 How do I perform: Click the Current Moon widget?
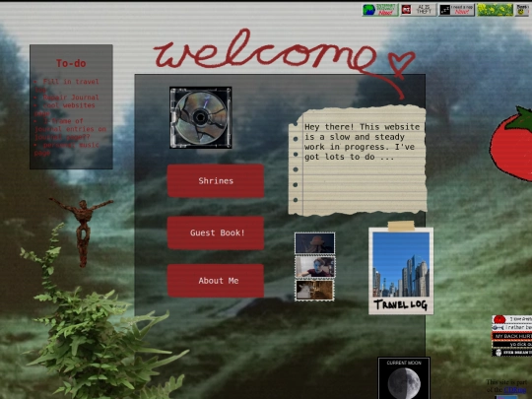[x=404, y=378]
